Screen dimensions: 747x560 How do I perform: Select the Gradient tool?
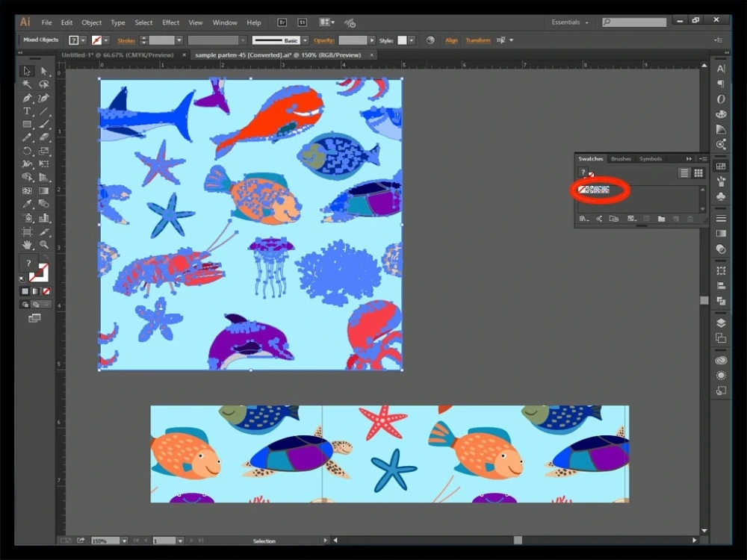tap(44, 190)
